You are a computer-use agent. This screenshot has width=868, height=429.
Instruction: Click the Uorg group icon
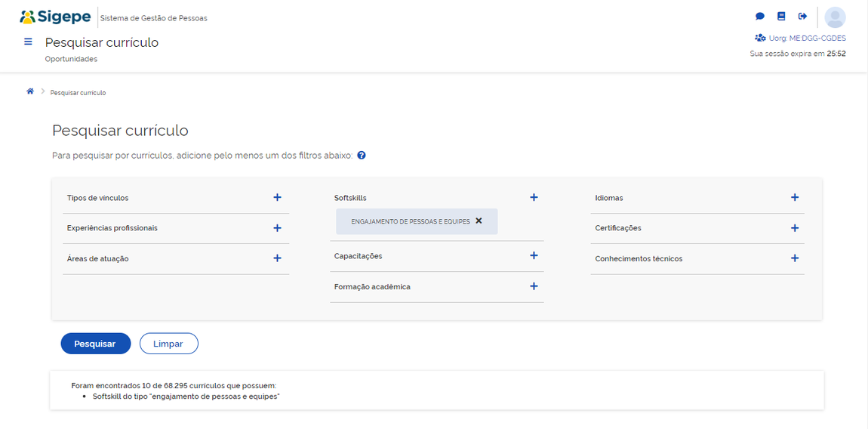click(x=760, y=38)
